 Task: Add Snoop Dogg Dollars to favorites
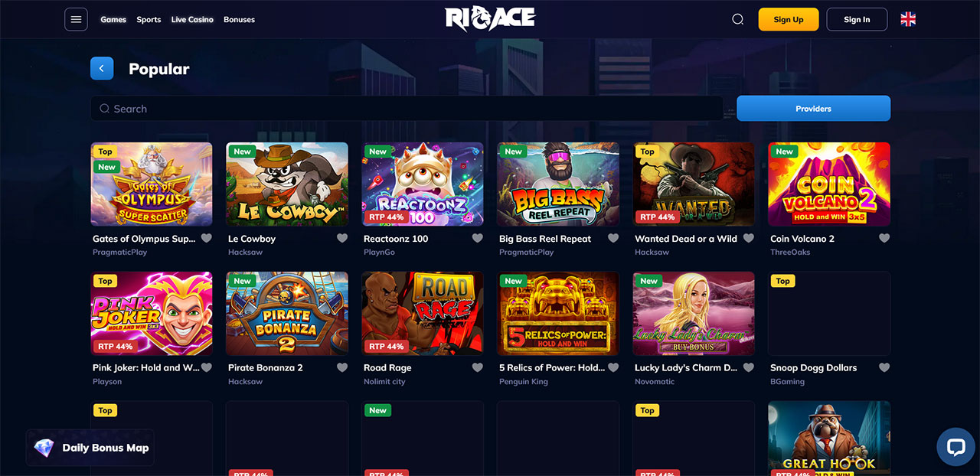click(884, 367)
